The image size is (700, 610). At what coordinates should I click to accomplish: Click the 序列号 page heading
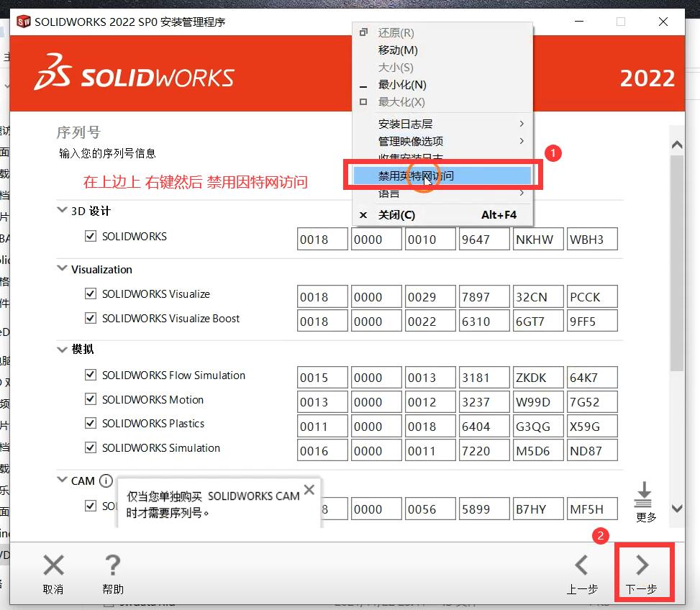tap(78, 132)
